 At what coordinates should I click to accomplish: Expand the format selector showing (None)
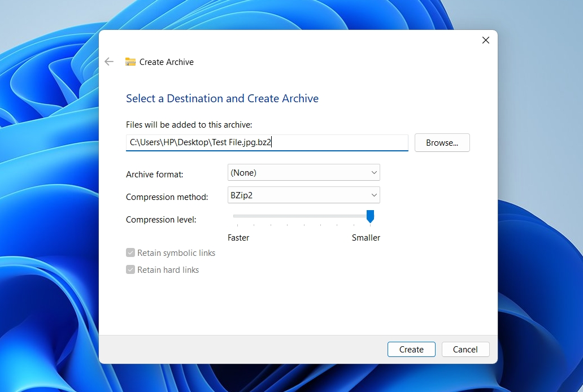click(x=303, y=172)
